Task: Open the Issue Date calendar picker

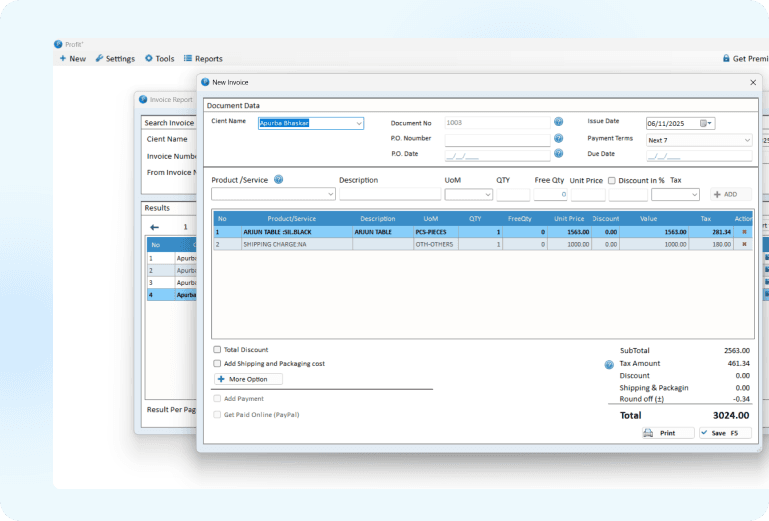Action: click(x=706, y=123)
